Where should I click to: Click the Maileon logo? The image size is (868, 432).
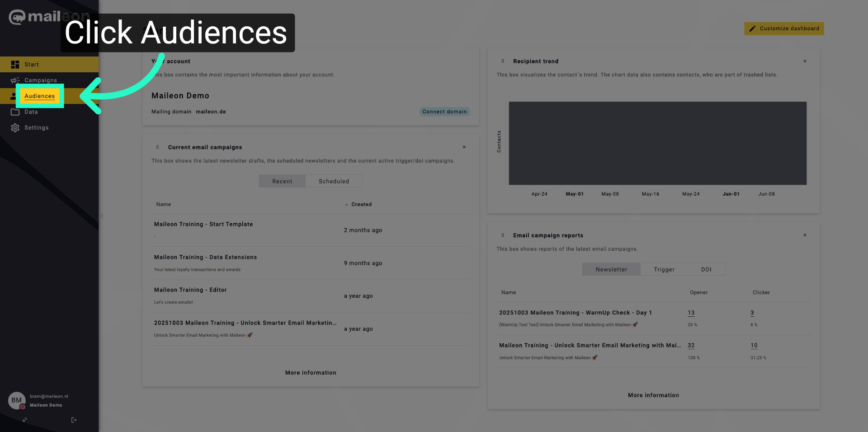[x=49, y=17]
